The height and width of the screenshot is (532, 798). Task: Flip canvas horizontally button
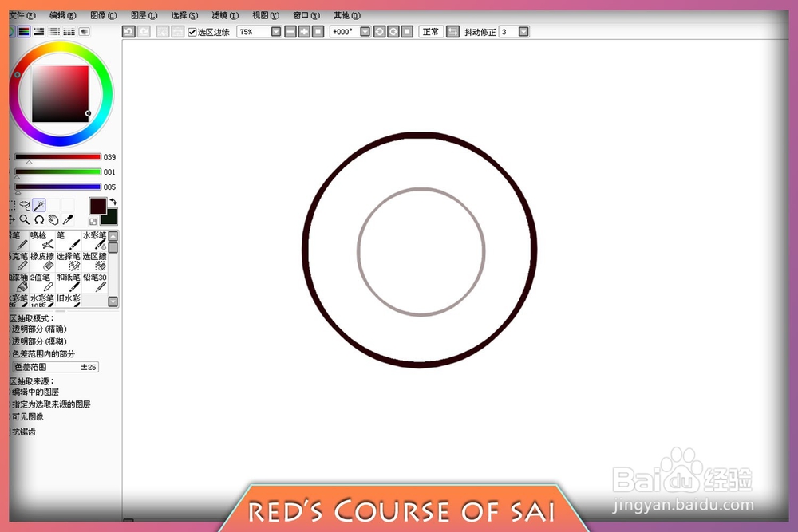click(452, 32)
